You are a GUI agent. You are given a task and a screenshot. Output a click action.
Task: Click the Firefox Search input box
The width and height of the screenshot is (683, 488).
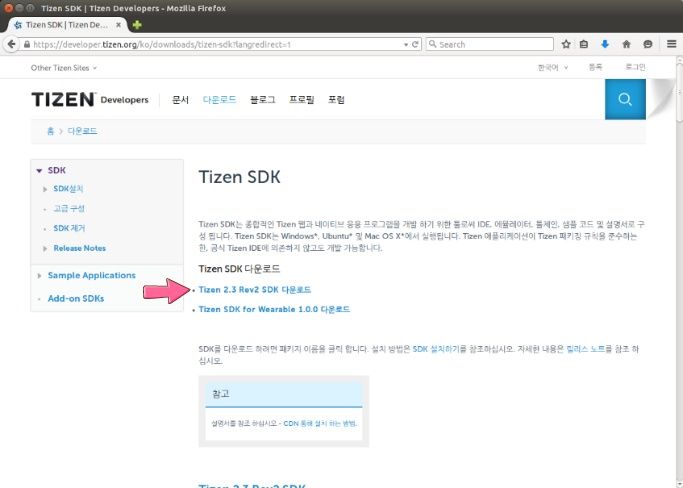point(490,44)
